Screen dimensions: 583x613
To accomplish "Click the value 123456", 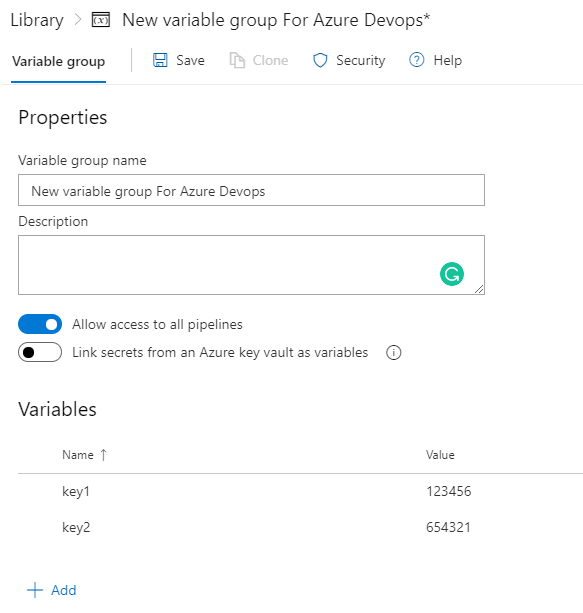I will tap(448, 491).
